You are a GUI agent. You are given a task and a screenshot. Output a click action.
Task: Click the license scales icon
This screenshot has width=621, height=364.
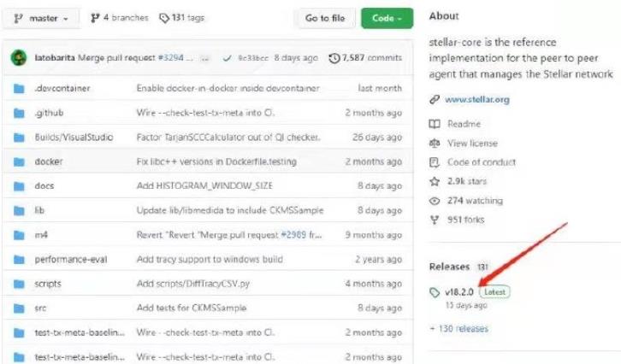click(435, 144)
